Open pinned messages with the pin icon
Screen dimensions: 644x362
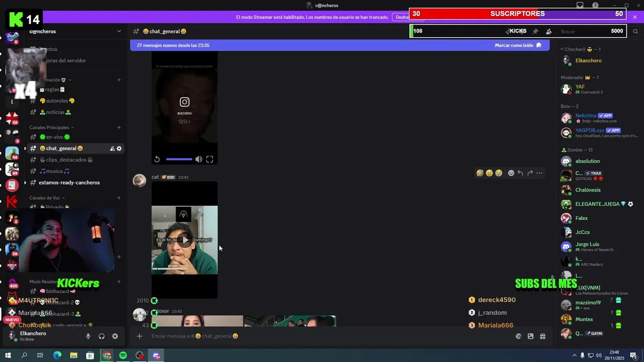point(535,31)
